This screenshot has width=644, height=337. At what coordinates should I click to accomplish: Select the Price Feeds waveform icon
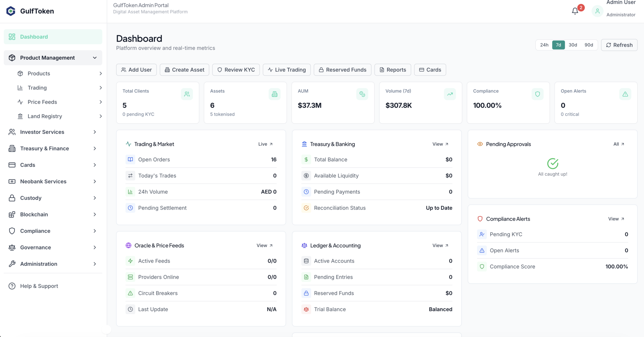point(20,102)
